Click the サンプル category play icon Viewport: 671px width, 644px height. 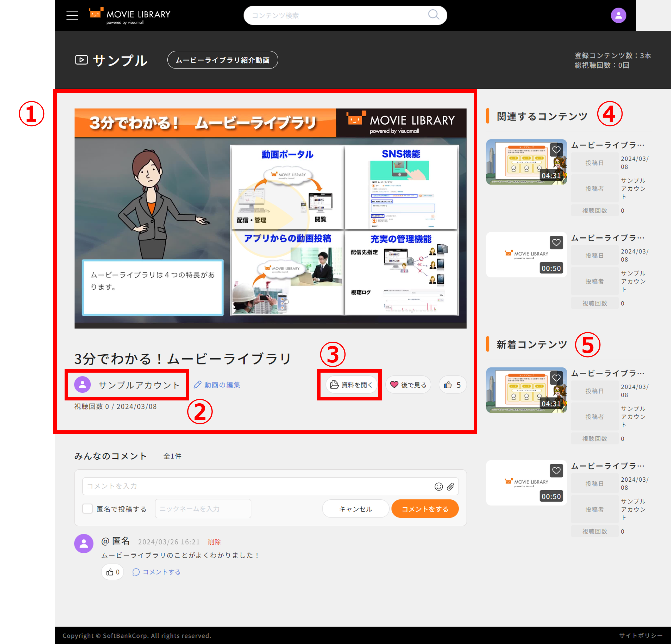click(x=81, y=60)
